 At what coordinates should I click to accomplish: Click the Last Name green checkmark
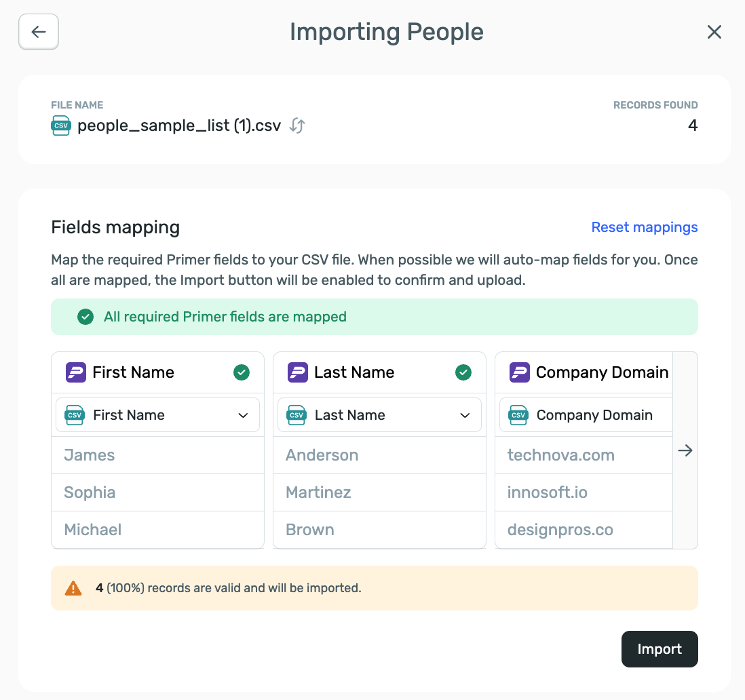(x=463, y=372)
